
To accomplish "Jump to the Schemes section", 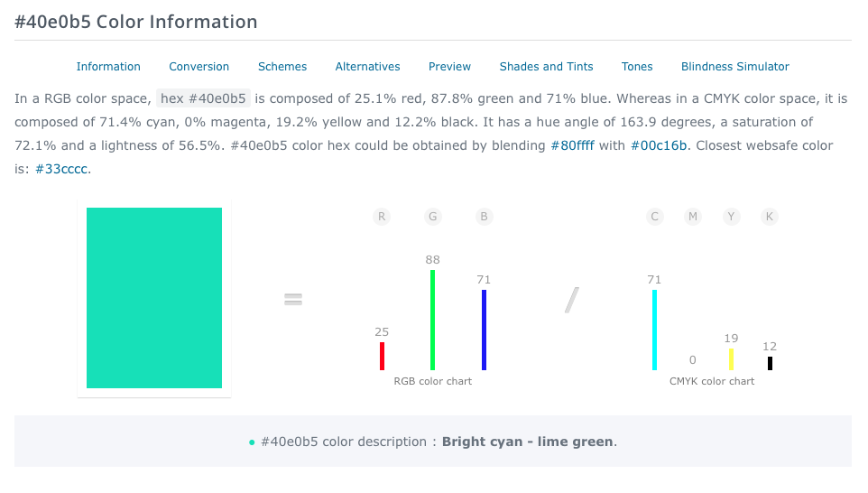I will (x=282, y=67).
